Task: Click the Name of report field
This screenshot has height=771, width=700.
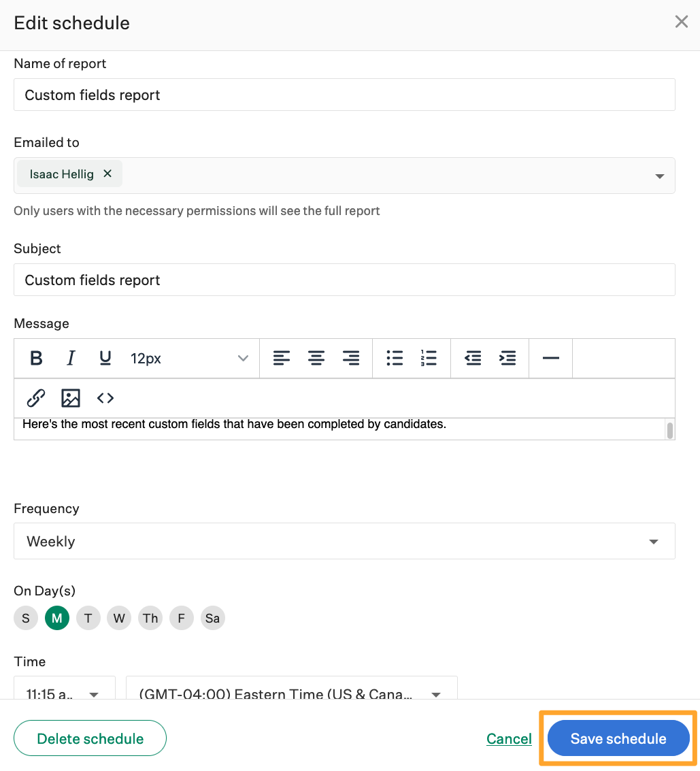Action: [x=344, y=95]
